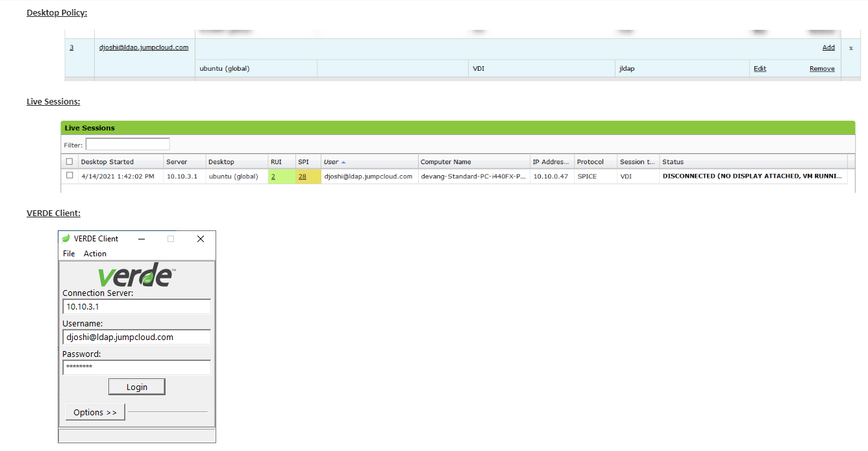868x451 pixels.
Task: Sort by the Protocol column header
Action: point(595,162)
